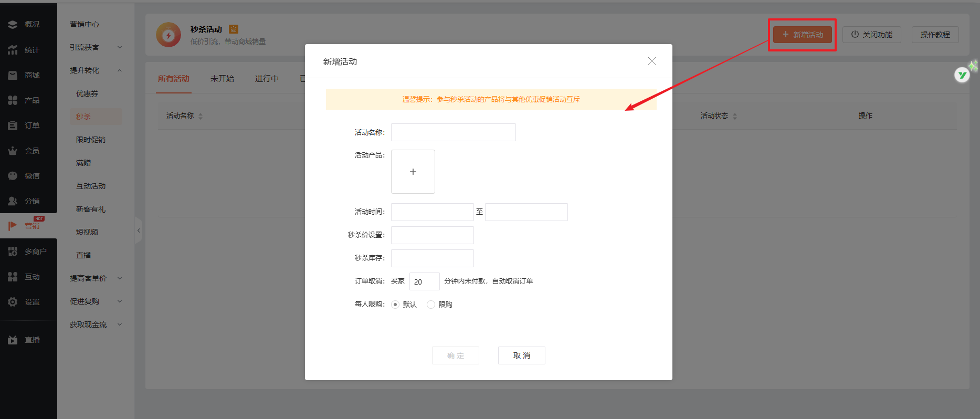The width and height of the screenshot is (980, 419).
Task: Click the 确定 confirm button
Action: click(x=456, y=355)
